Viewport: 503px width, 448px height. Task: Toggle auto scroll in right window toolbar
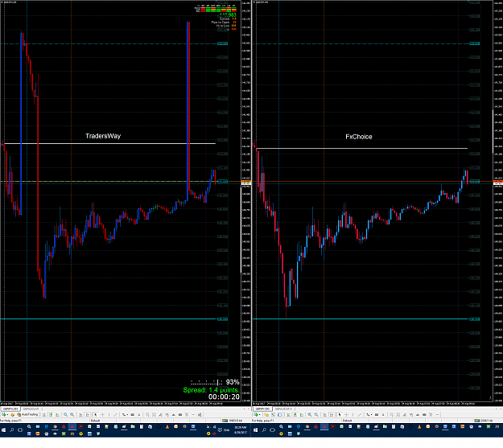tap(324, 415)
